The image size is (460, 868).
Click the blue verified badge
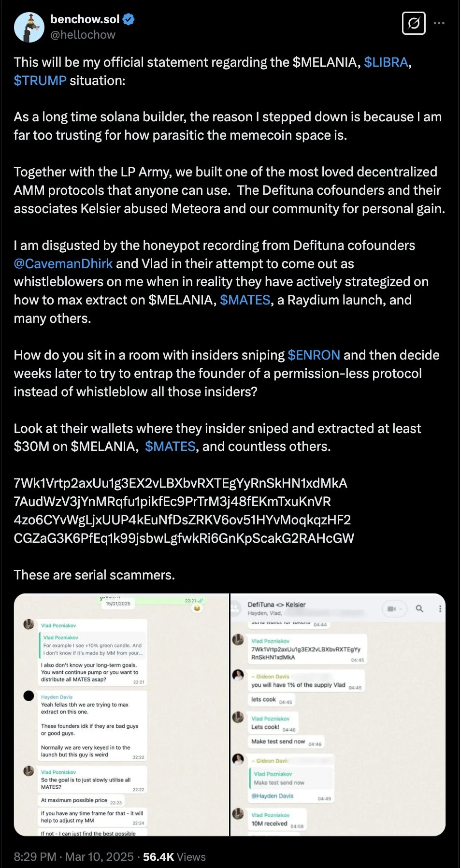(128, 19)
